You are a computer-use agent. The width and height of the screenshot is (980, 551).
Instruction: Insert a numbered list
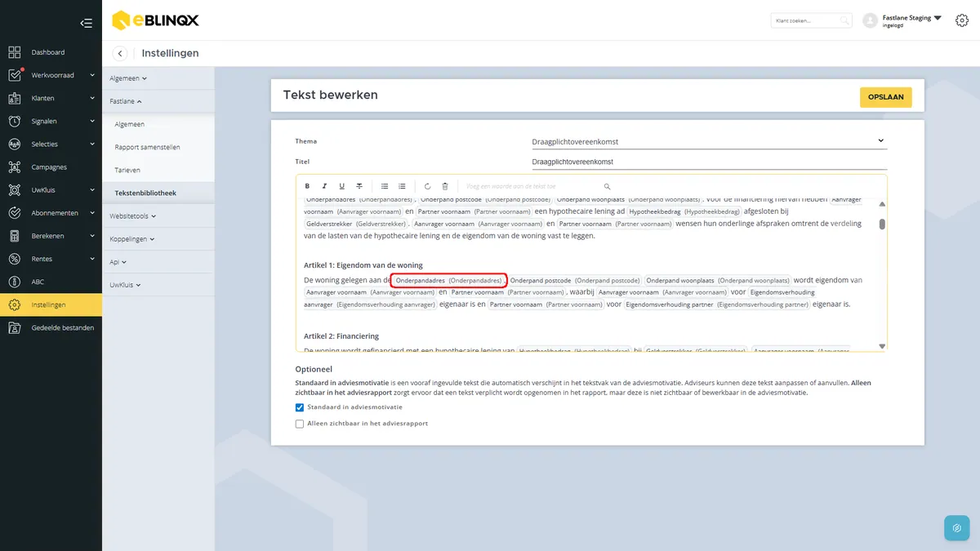[402, 186]
